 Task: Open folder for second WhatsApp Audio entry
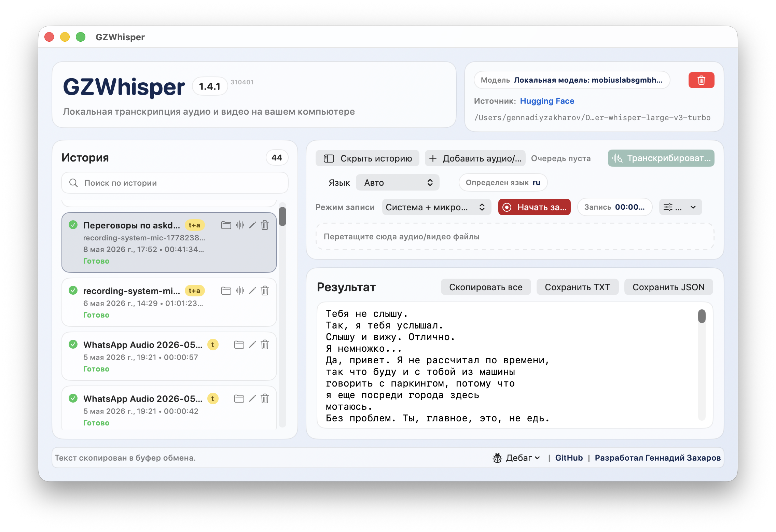point(239,398)
